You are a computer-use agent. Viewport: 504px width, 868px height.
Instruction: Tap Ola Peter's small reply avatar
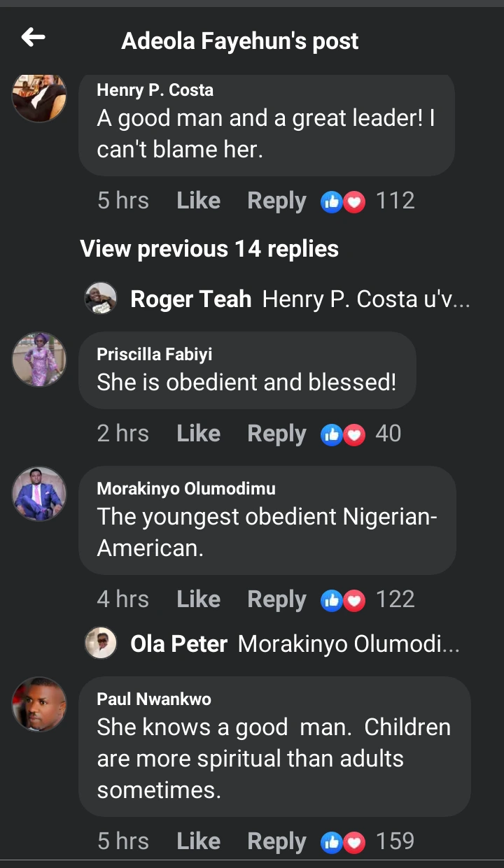pyautogui.click(x=101, y=643)
